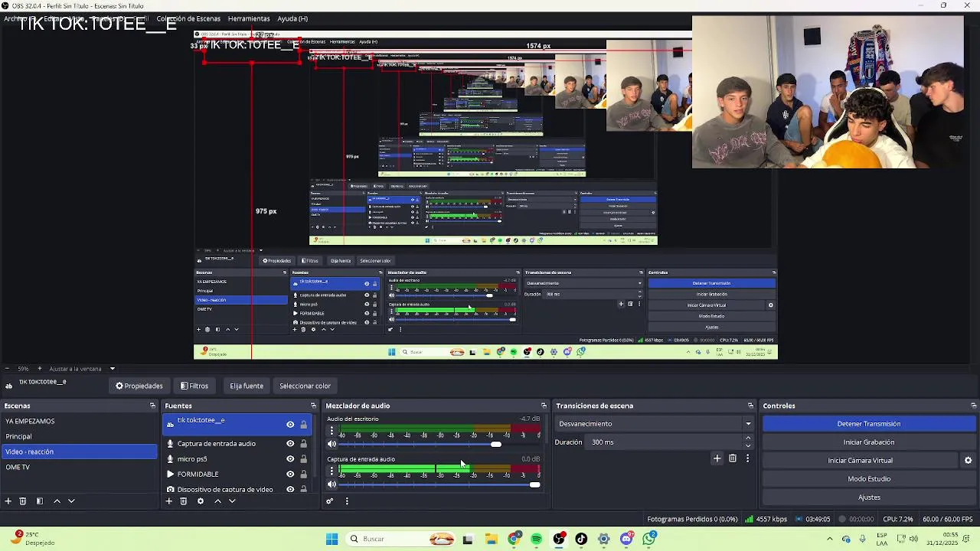Click Iniciar Cámara Virtual button
980x551 pixels.
(860, 461)
